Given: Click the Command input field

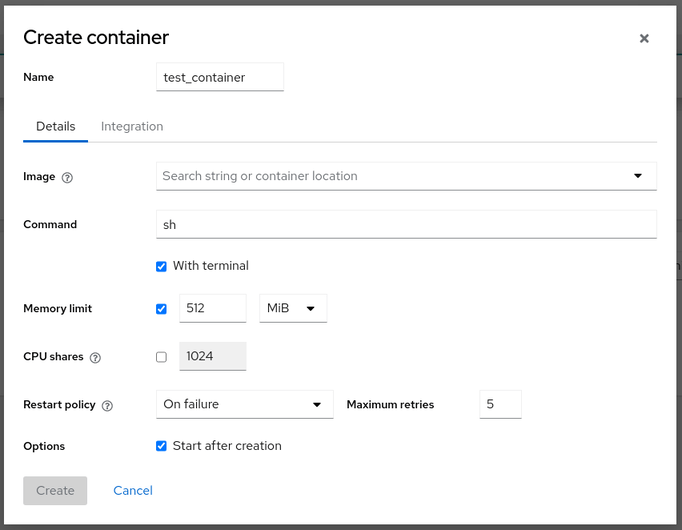Looking at the screenshot, I should 406,224.
